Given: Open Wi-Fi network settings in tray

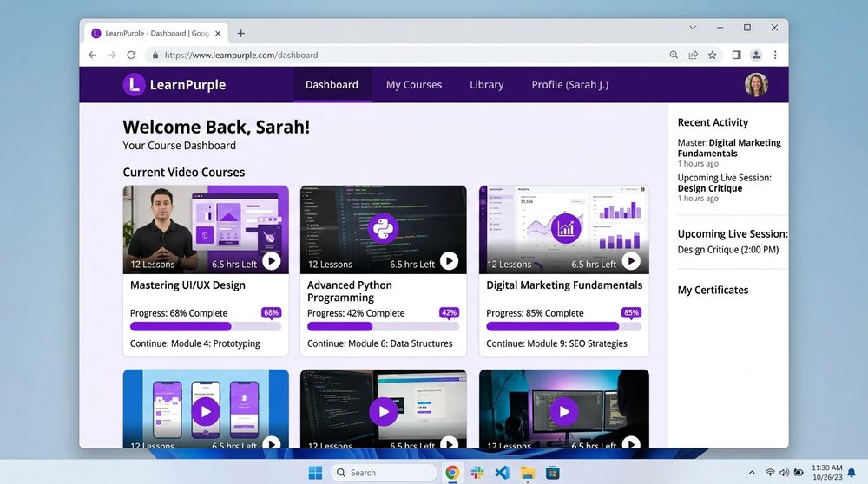Looking at the screenshot, I should point(770,473).
